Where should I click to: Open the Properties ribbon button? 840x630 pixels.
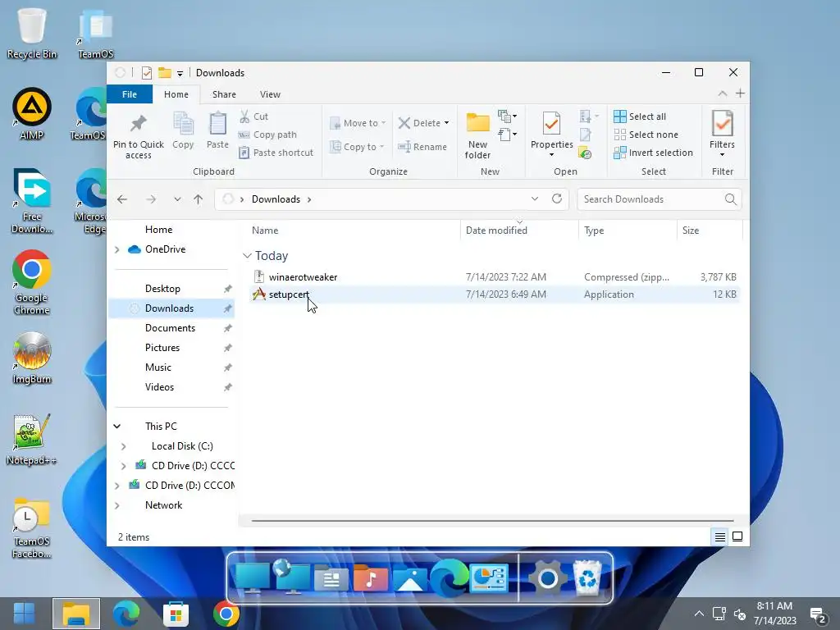tap(552, 134)
